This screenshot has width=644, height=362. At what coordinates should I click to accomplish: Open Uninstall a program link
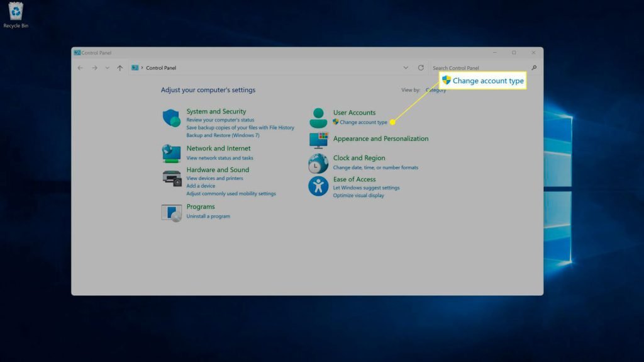[208, 217]
